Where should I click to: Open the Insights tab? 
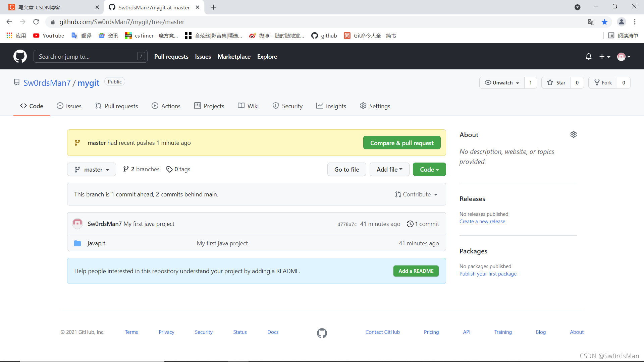pyautogui.click(x=331, y=106)
